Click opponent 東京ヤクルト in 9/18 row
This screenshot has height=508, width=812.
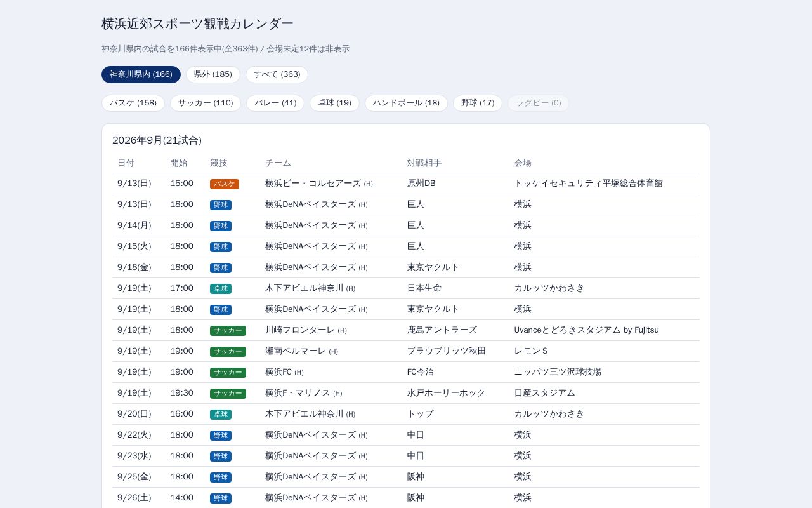coord(433,267)
